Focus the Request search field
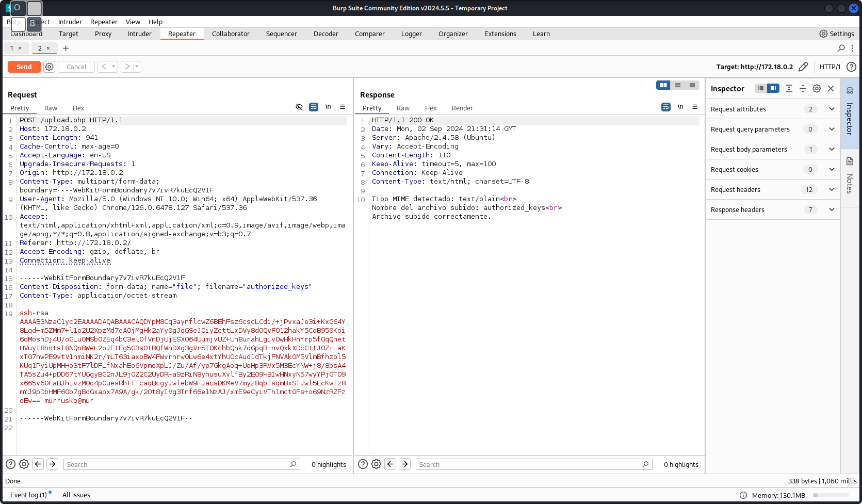This screenshot has height=504, width=862. 181,464
